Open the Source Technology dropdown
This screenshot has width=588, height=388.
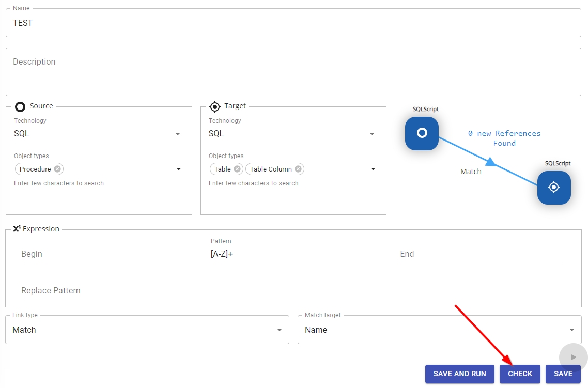click(x=178, y=134)
